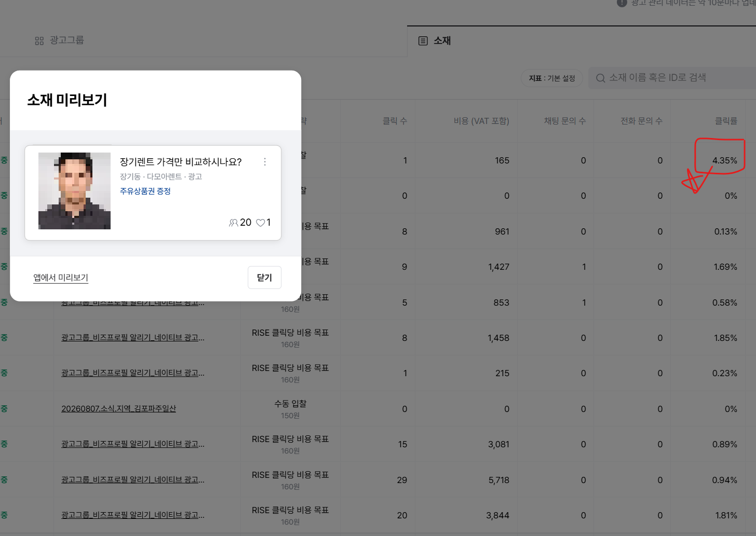Viewport: 756px width, 536px height.
Task: Click the 0.23% click rate cell
Action: point(725,373)
